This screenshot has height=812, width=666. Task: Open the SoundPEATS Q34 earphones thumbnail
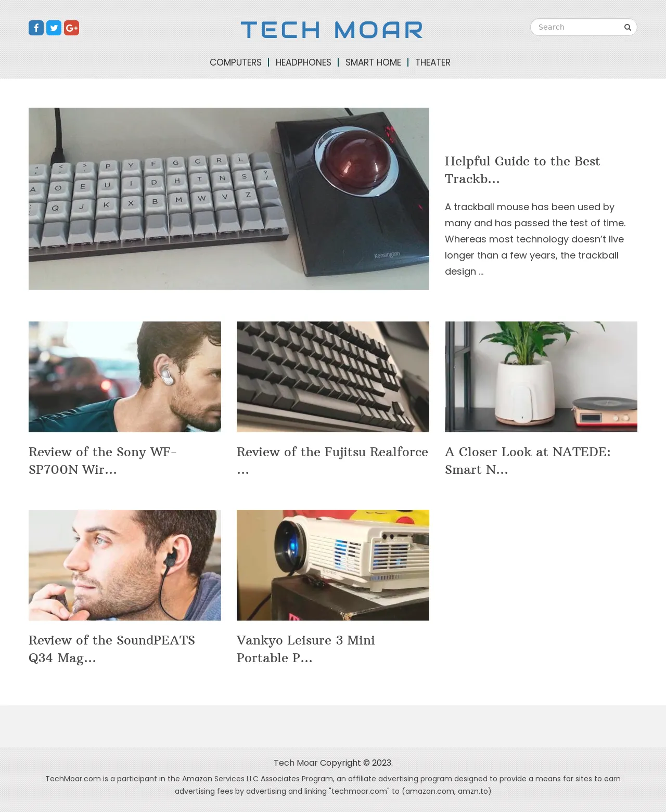pyautogui.click(x=125, y=565)
